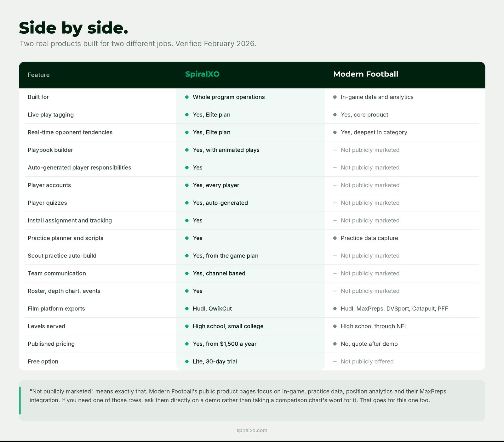Open the spiralxo.com footer link

pyautogui.click(x=252, y=430)
